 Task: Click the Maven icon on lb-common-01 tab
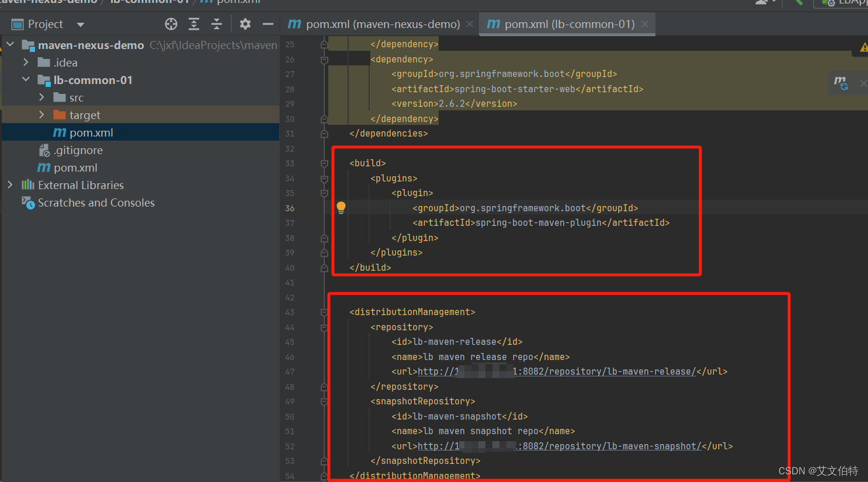point(494,24)
